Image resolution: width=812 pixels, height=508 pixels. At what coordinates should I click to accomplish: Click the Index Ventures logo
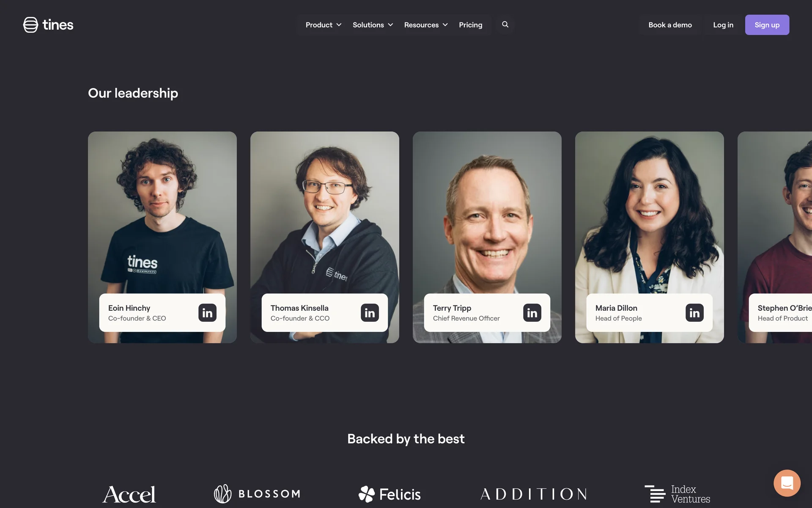pos(677,494)
